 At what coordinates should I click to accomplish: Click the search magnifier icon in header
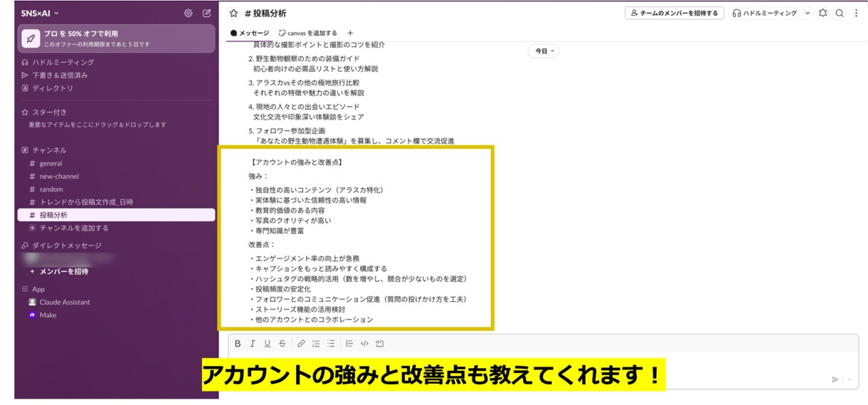(x=840, y=13)
